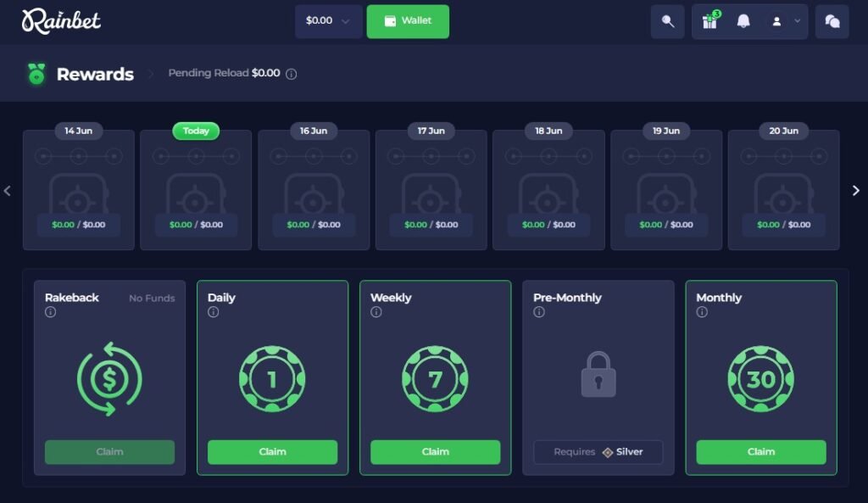
Task: Go to next calendar days arrow
Action: tap(856, 191)
